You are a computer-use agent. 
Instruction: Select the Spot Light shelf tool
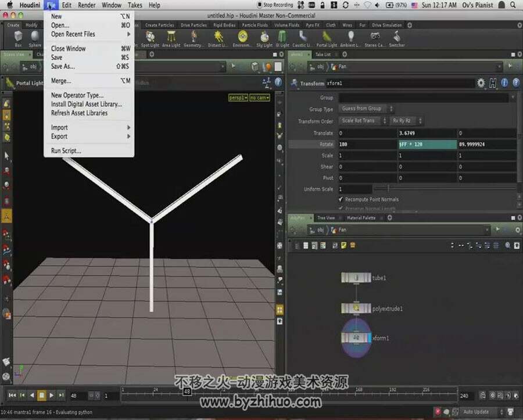pos(150,39)
